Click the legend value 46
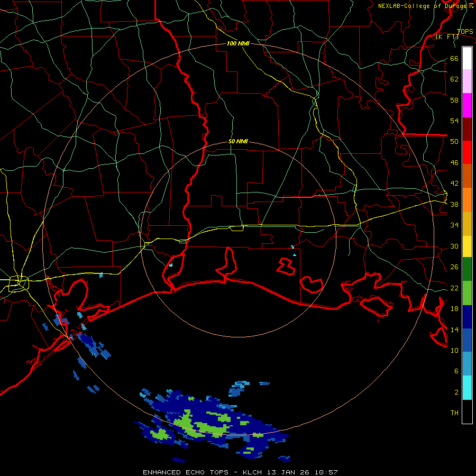 454,162
